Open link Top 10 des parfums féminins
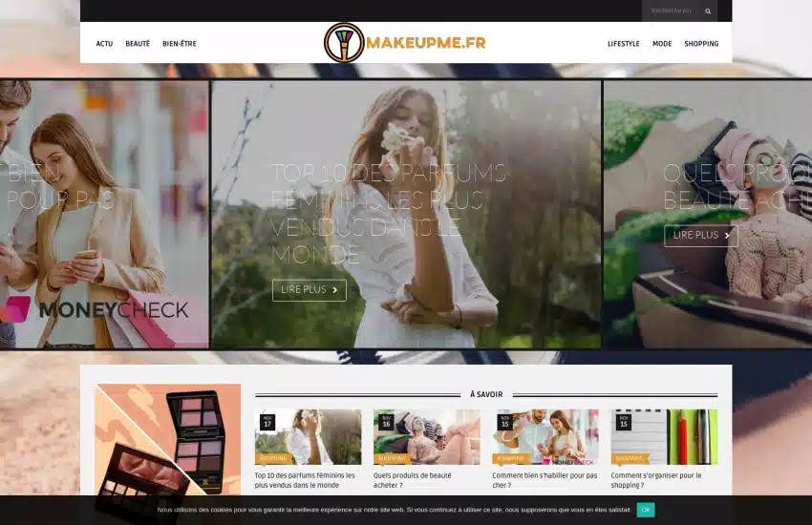This screenshot has height=525, width=812. (x=305, y=480)
